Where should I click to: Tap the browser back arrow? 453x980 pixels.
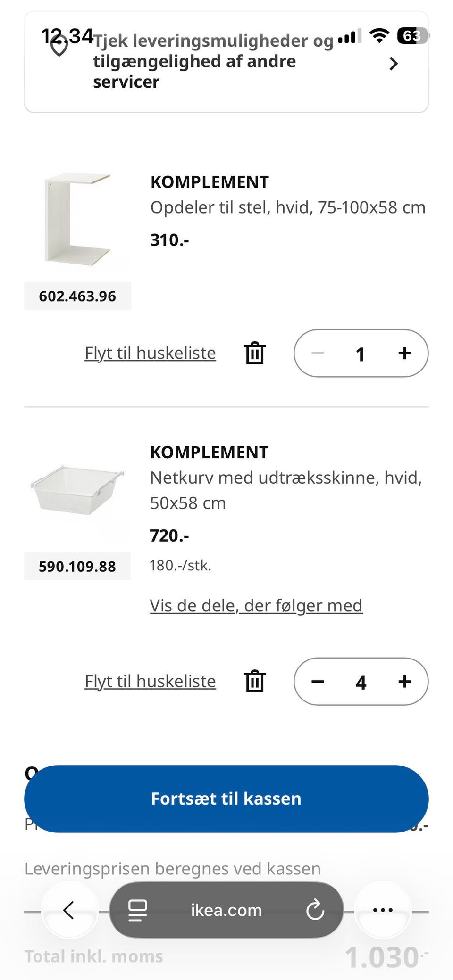[69, 910]
